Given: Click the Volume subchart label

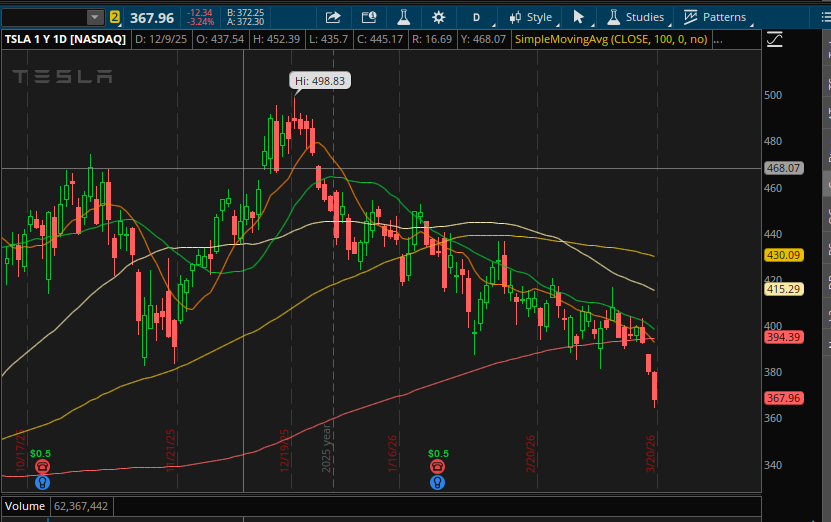Looking at the screenshot, I should 25,506.
